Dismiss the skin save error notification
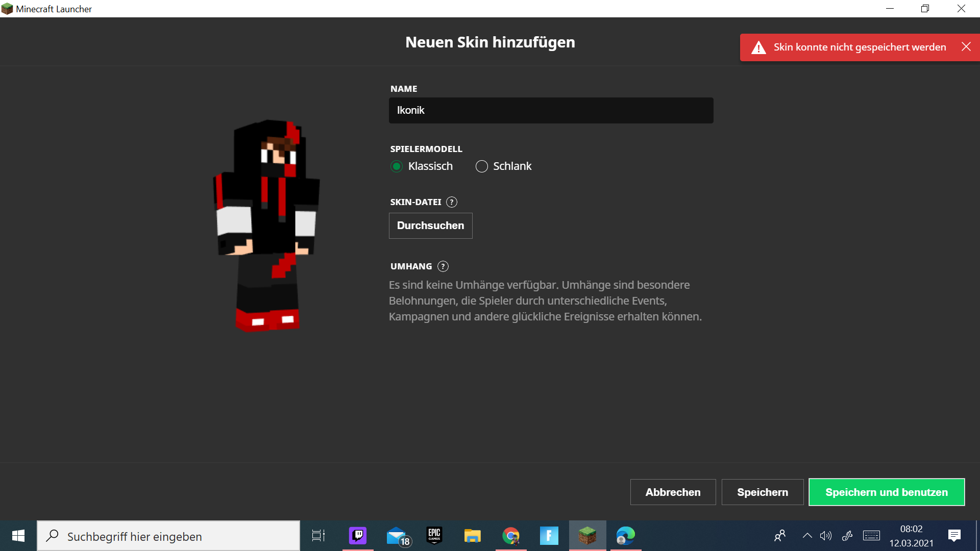This screenshot has height=551, width=980. coord(966,47)
